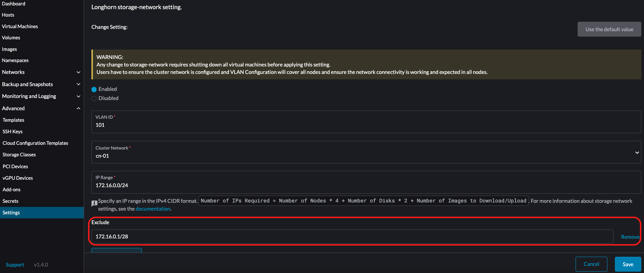This screenshot has height=273, width=644.
Task: Select the Disabled radio button
Action: [94, 99]
